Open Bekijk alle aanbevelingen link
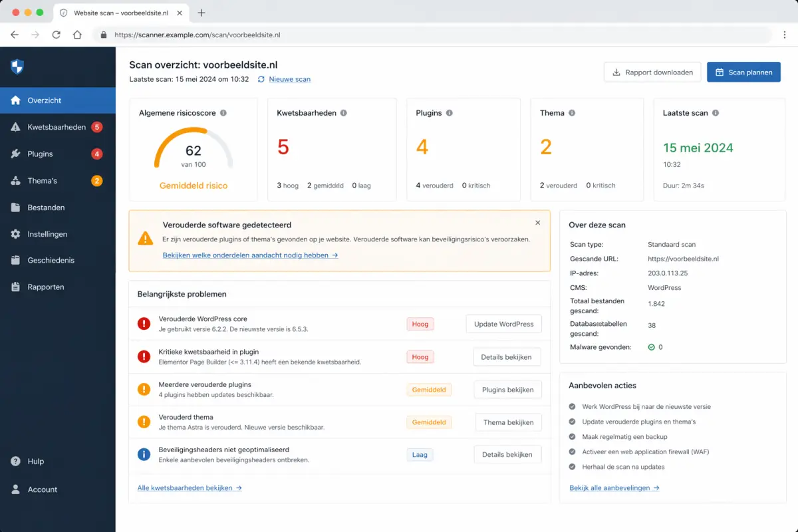 [x=614, y=487]
